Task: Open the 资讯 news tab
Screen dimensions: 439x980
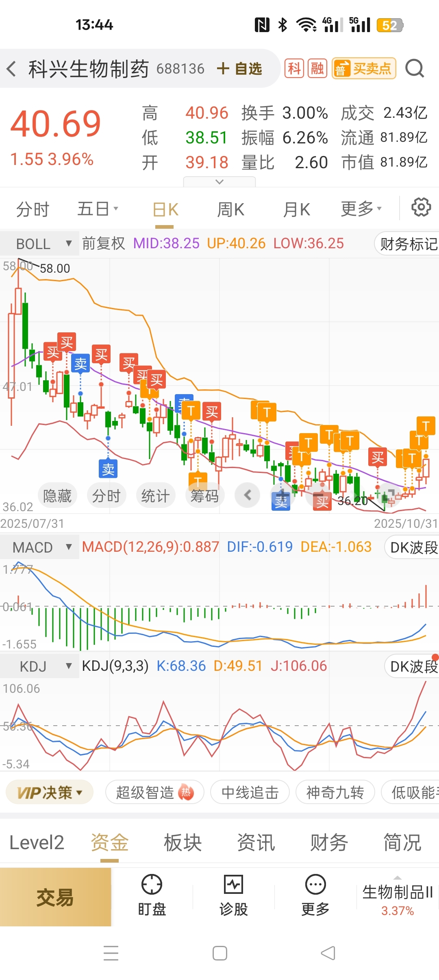Action: tap(256, 843)
